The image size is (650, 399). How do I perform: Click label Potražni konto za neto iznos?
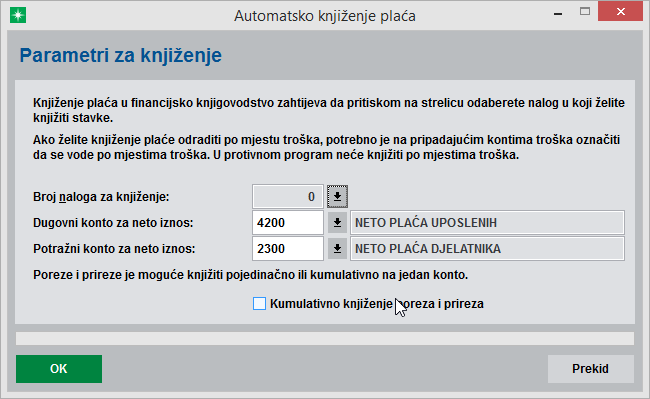click(x=114, y=249)
